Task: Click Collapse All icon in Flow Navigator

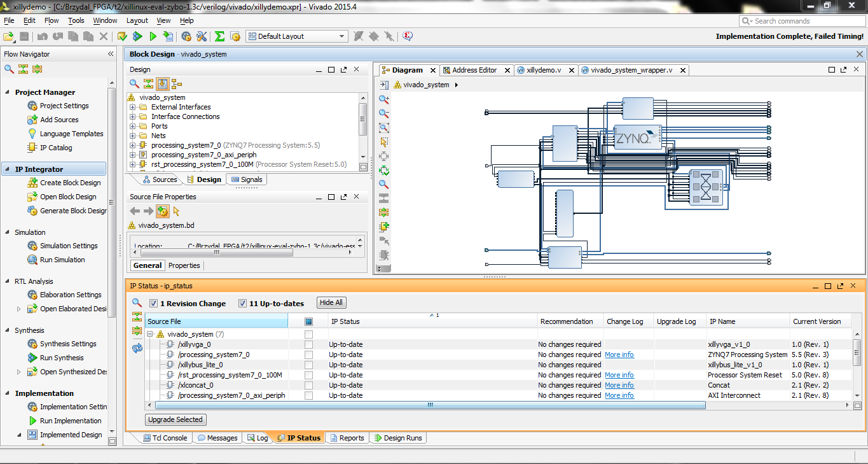Action: (23, 69)
